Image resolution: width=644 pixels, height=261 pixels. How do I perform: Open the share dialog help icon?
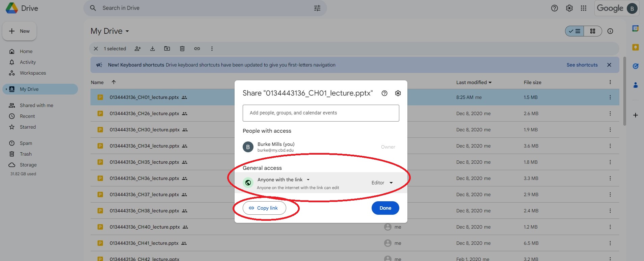tap(384, 93)
